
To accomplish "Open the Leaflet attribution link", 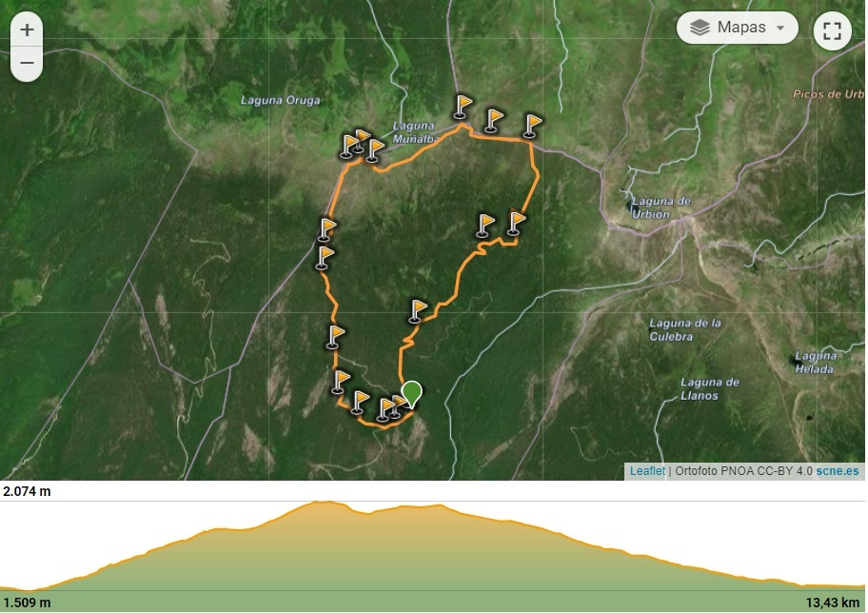I will 647,470.
